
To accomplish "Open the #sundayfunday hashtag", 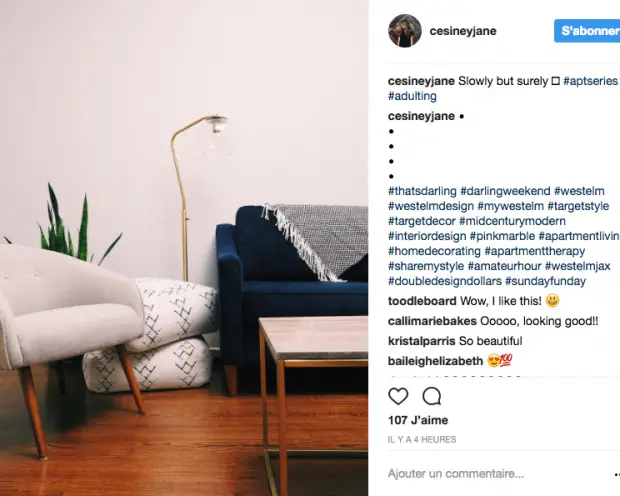I will [x=545, y=281].
